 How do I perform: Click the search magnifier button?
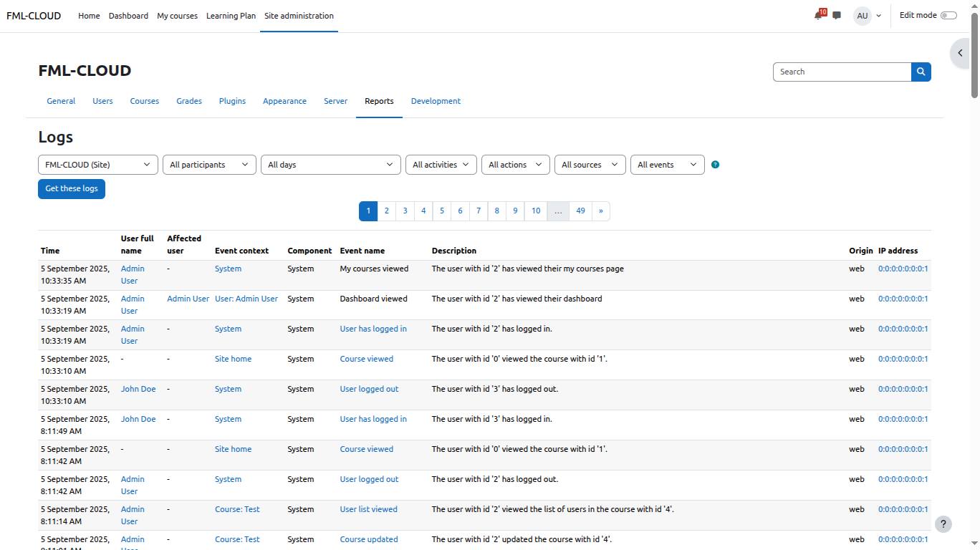pos(921,72)
